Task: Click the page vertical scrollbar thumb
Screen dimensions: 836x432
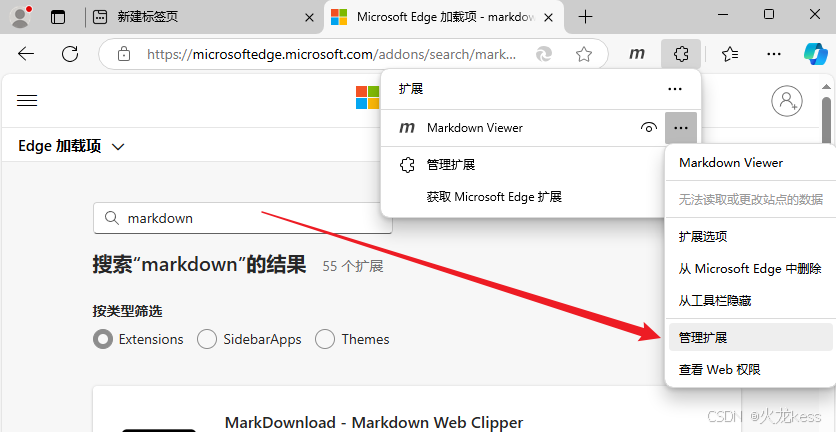Action: click(826, 120)
